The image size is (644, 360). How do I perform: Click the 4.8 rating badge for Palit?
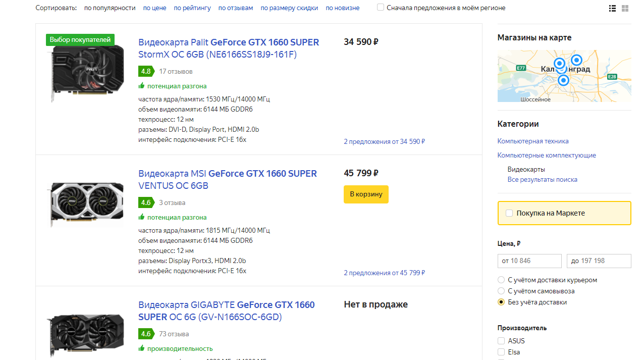point(146,71)
